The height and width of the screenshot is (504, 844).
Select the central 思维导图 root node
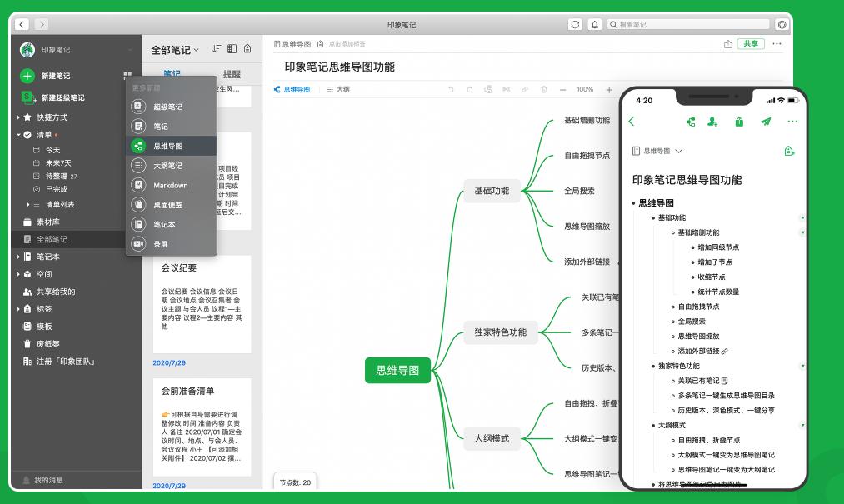click(x=397, y=371)
